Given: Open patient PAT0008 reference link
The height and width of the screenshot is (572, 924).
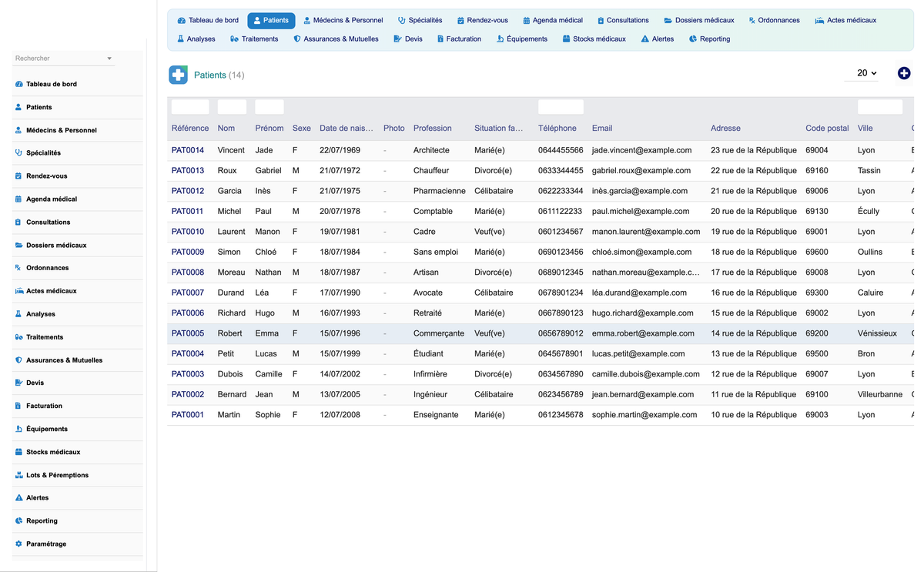Looking at the screenshot, I should point(188,273).
